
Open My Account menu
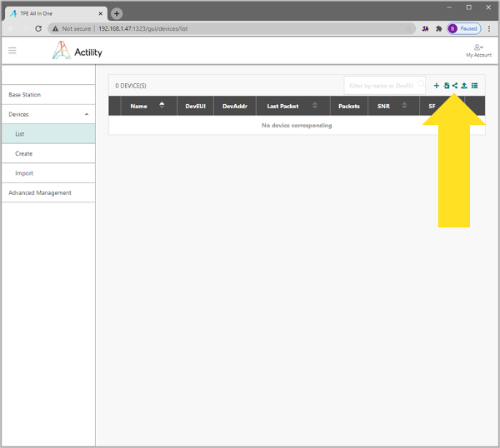coord(478,51)
